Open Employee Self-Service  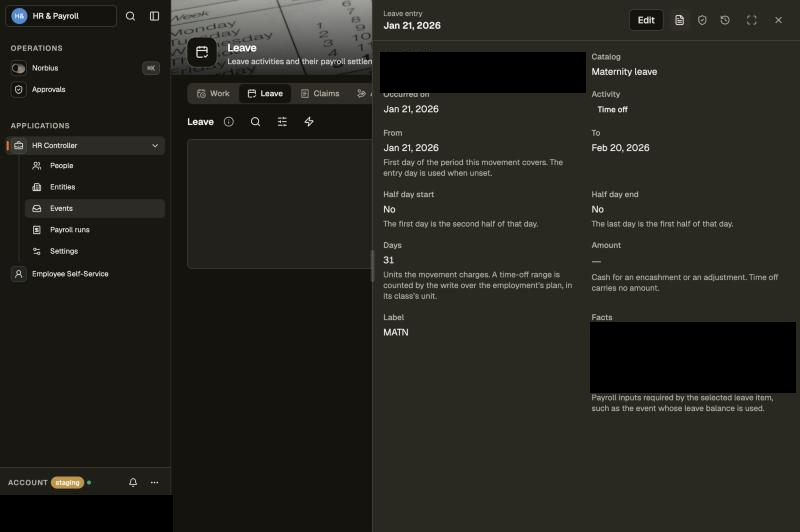coord(70,274)
